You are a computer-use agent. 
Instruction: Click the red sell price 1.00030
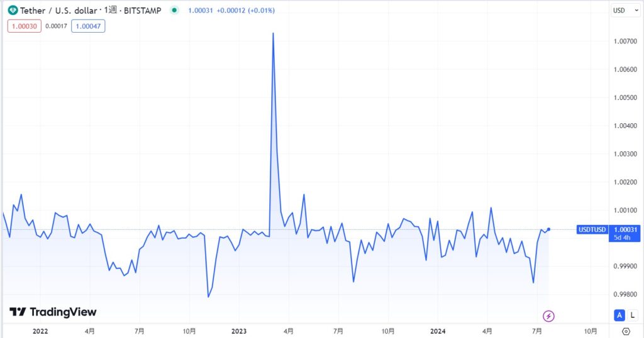25,26
